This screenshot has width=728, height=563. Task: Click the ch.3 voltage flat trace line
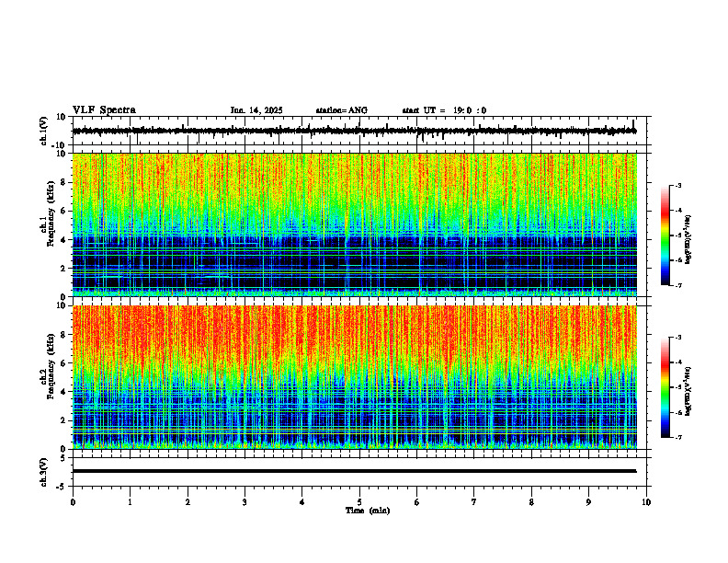(354, 471)
